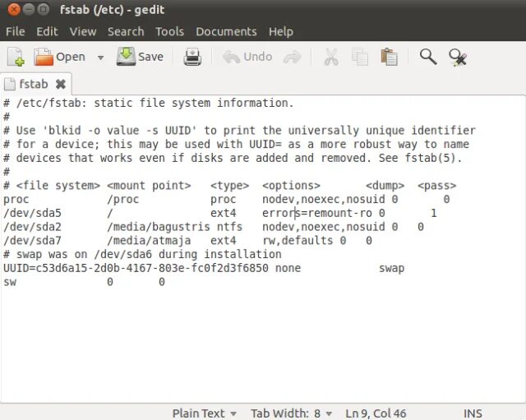
Task: Open the Search menu
Action: coord(126,31)
